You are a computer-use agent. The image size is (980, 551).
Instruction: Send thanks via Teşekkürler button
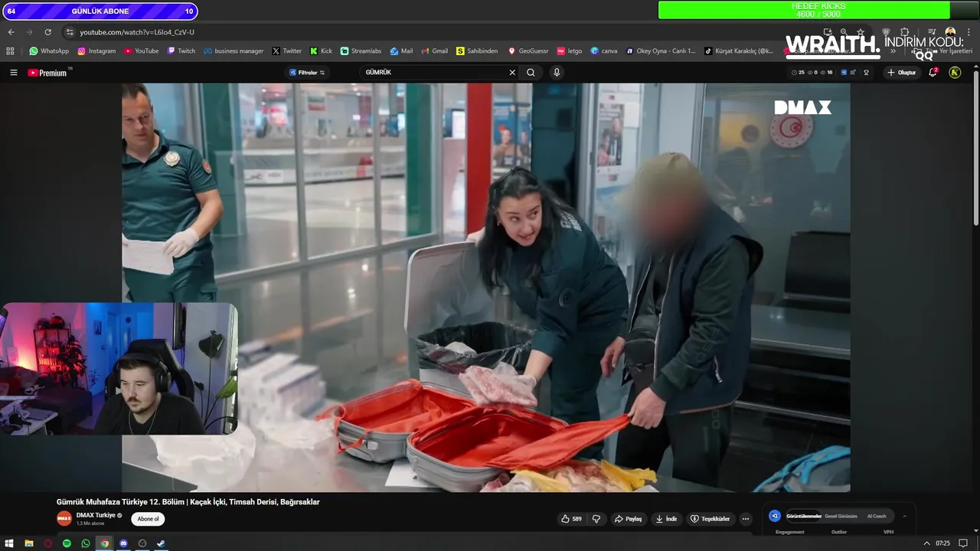click(710, 519)
